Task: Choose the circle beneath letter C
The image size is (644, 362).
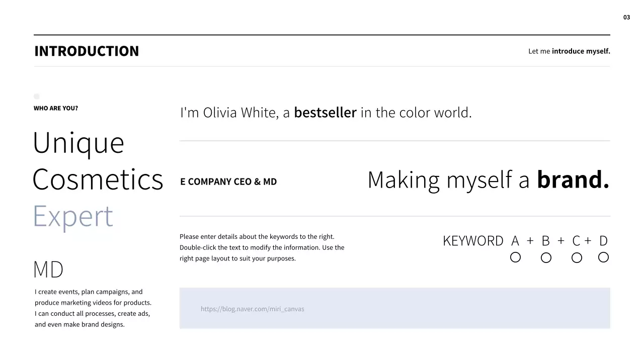Action: click(577, 258)
